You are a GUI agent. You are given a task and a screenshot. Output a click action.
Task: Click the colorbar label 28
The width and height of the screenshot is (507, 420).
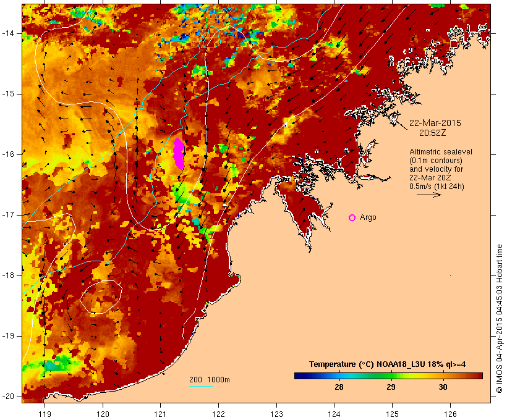(339, 387)
